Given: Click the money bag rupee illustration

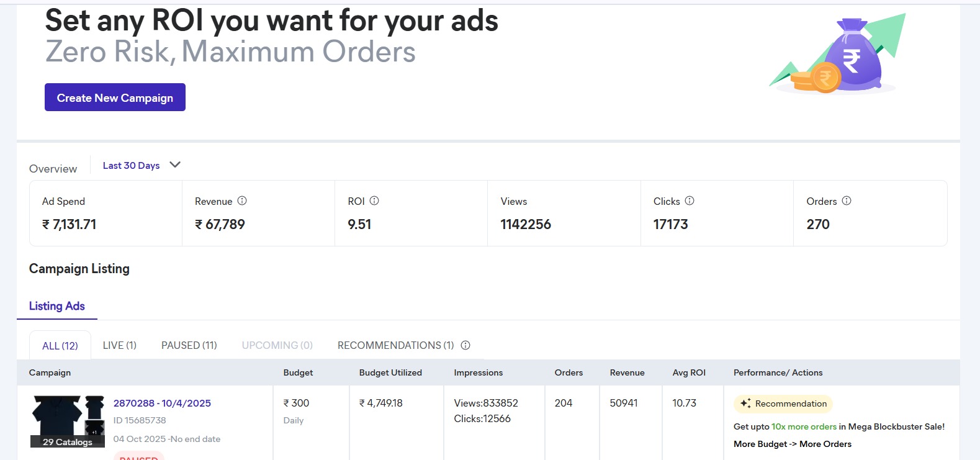Looking at the screenshot, I should [x=850, y=57].
